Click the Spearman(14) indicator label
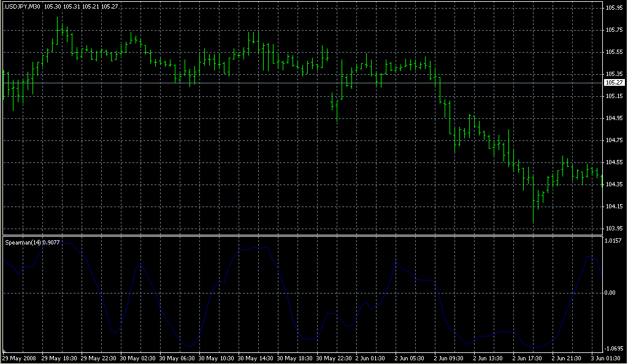628x364 pixels. point(25,243)
